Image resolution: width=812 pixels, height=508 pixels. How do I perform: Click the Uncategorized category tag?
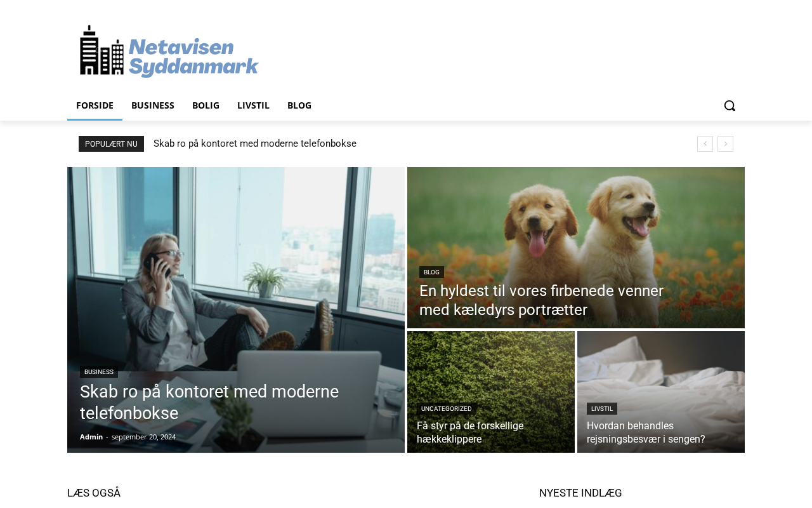point(447,409)
